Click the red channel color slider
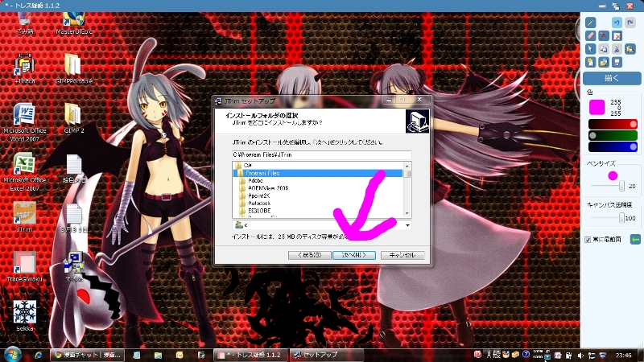 click(613, 124)
